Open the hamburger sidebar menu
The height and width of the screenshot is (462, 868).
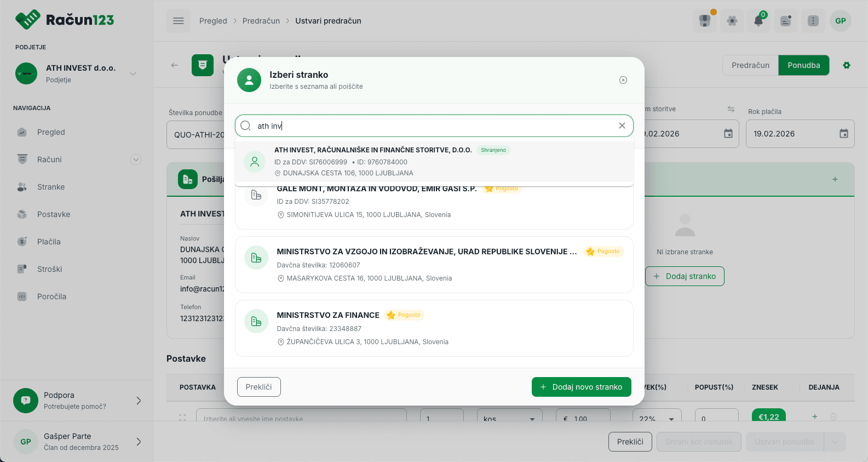178,21
